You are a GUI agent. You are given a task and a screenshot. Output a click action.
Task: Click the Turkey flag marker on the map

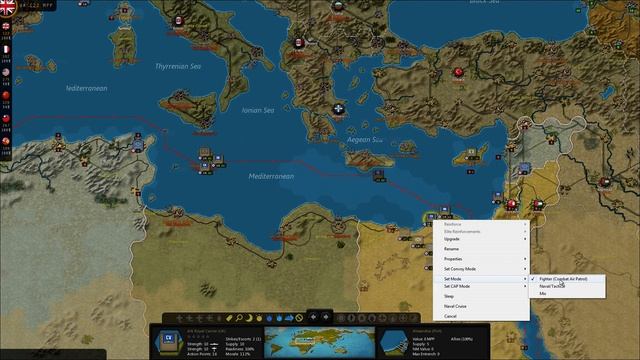click(458, 73)
